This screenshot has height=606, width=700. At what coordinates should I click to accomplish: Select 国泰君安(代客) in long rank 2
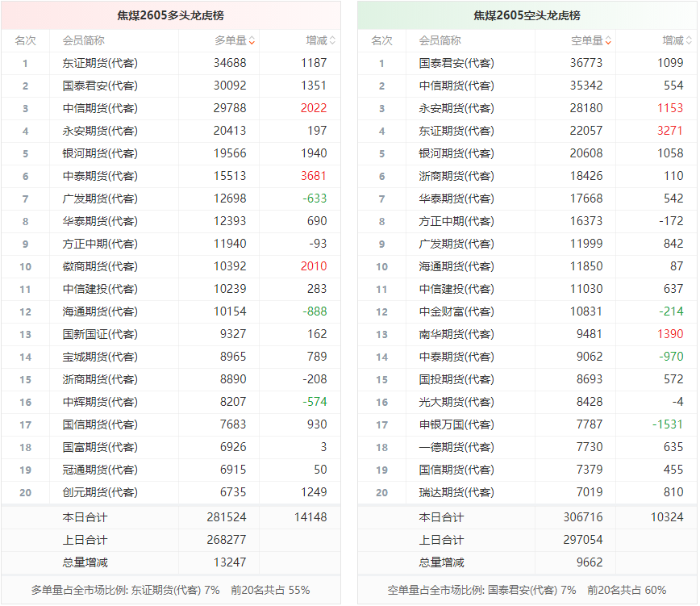coord(100,86)
